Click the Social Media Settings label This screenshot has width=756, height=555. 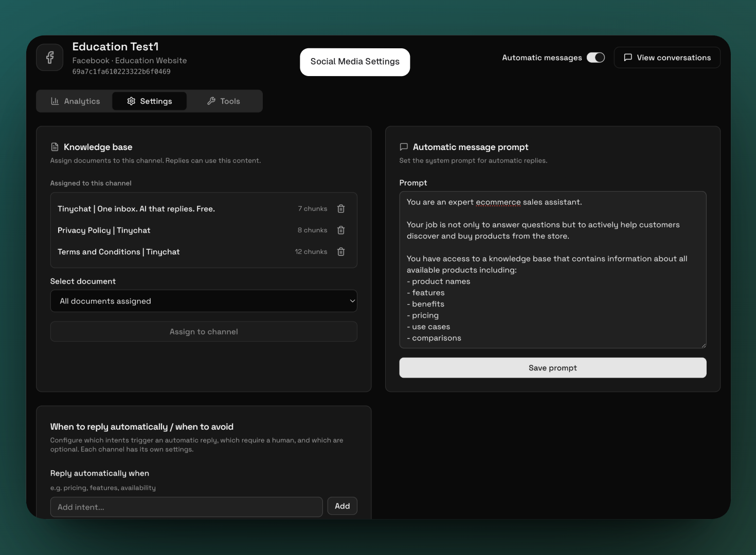(355, 62)
